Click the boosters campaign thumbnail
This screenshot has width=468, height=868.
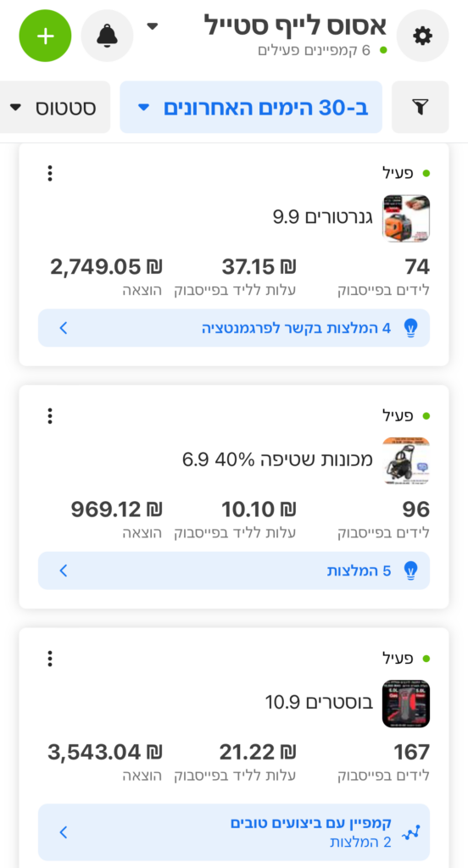pos(406,703)
